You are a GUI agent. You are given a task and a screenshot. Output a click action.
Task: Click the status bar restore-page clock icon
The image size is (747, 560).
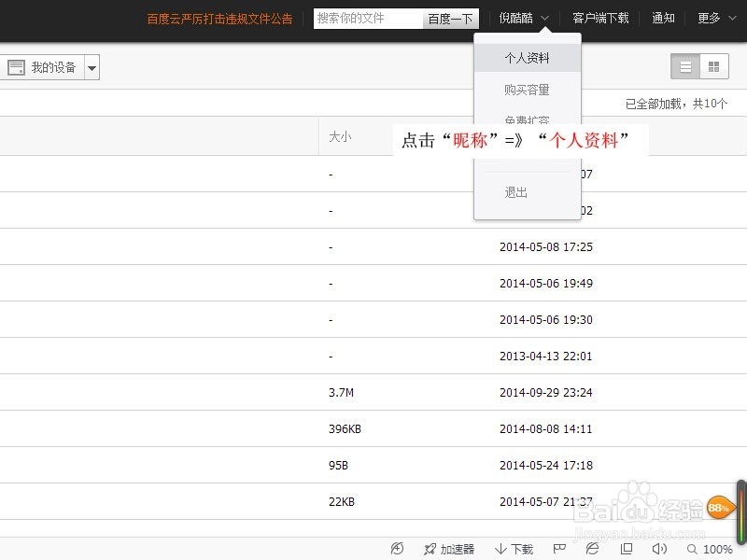(x=397, y=549)
